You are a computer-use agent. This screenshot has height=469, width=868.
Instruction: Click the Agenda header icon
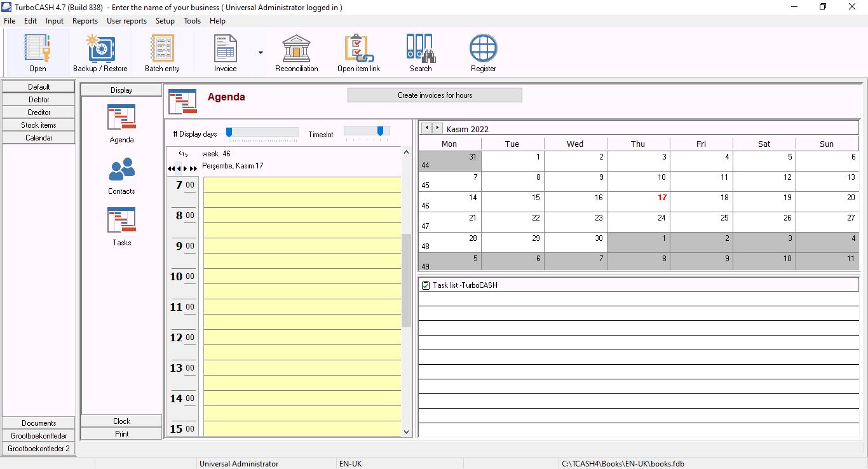(x=182, y=102)
